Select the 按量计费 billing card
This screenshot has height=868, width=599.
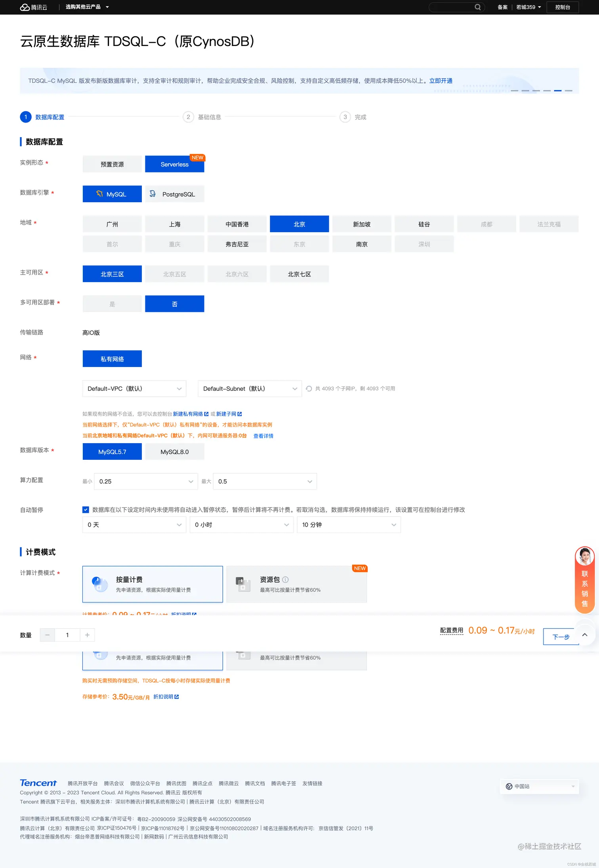click(x=153, y=584)
